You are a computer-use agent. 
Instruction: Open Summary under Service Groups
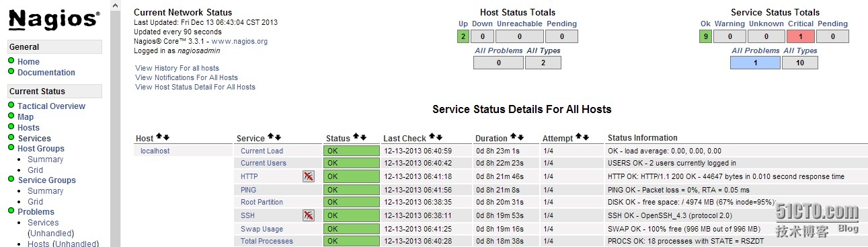coord(45,190)
